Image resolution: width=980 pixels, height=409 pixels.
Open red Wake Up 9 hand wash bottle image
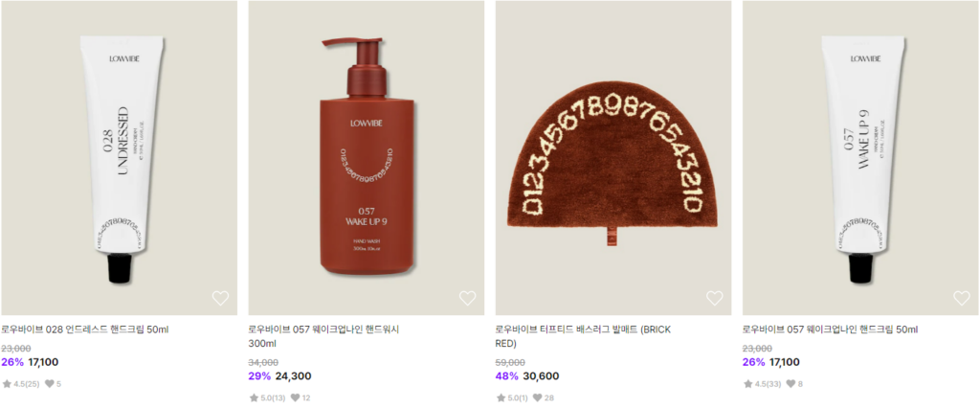coord(367,158)
